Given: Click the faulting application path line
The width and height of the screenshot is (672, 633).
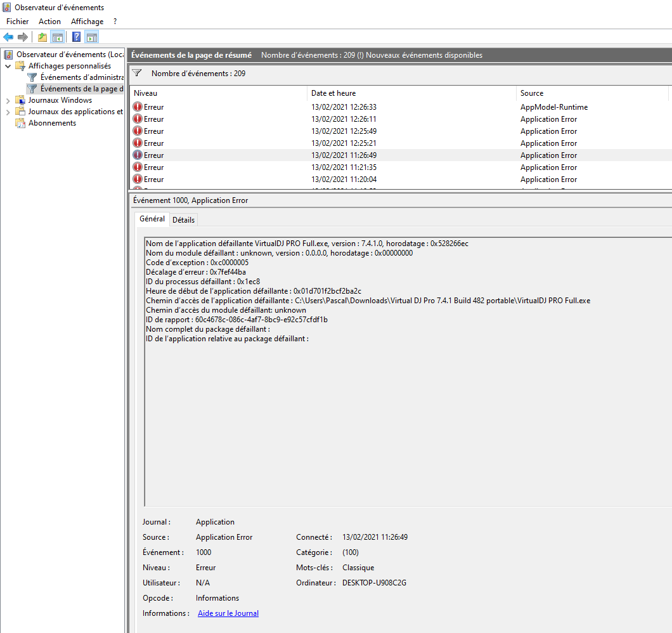Looking at the screenshot, I should coord(368,301).
